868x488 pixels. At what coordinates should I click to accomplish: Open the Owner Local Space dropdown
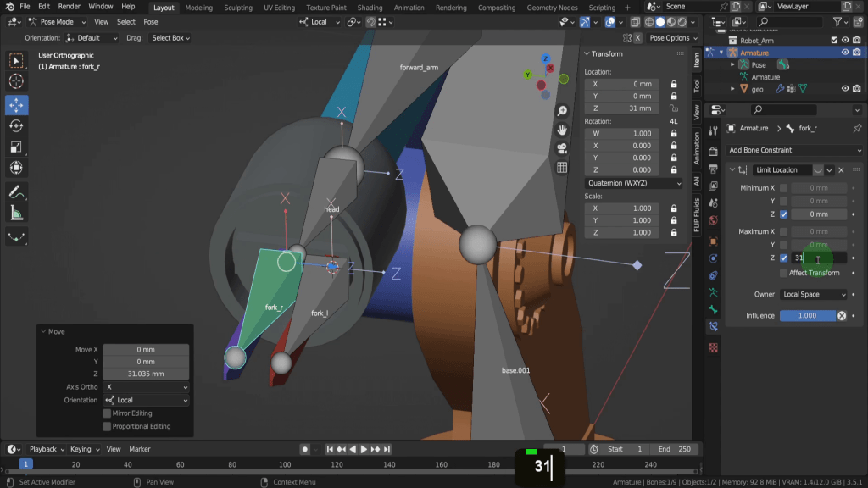(x=813, y=294)
